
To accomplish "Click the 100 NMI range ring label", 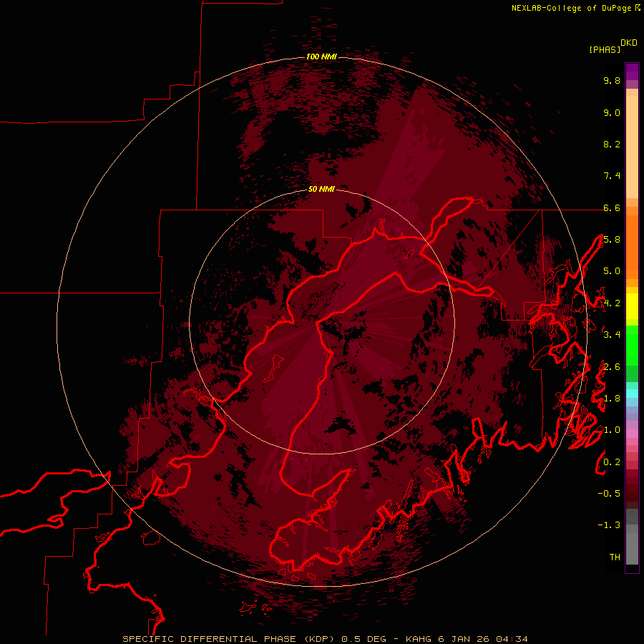I will 321,57.
